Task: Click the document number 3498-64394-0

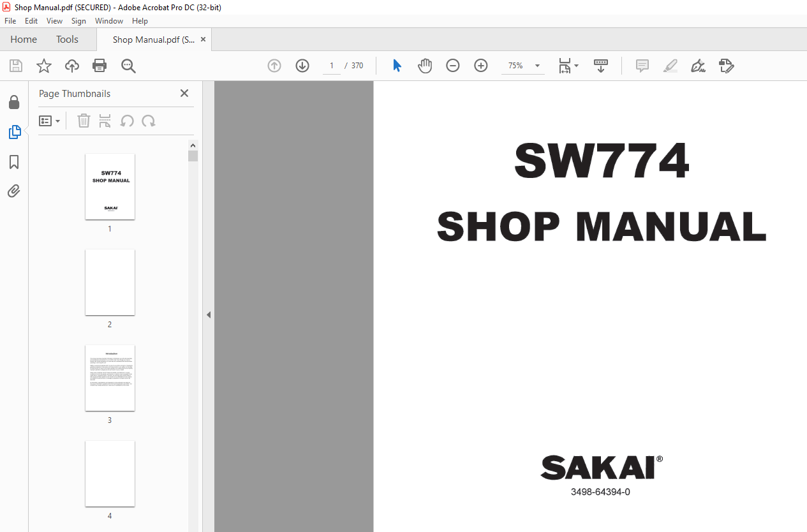Action: point(600,492)
